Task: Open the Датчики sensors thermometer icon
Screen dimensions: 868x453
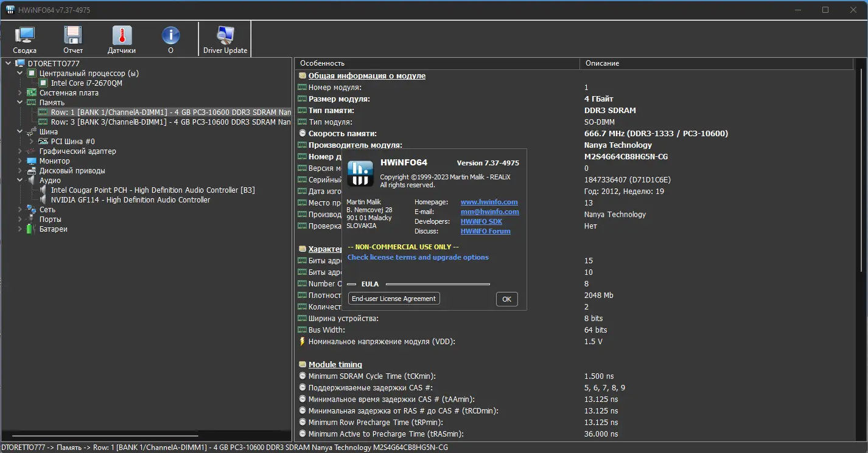Action: (122, 35)
